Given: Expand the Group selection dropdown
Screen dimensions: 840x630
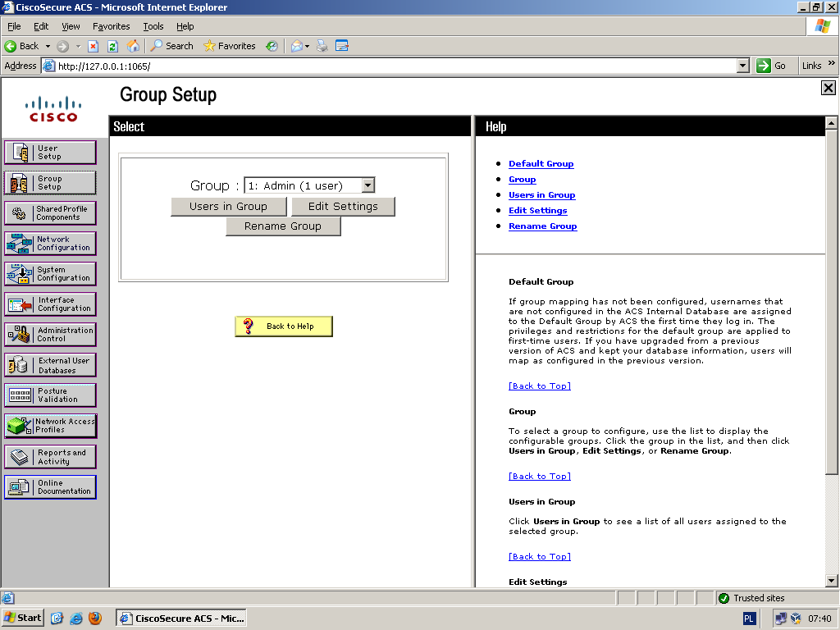Looking at the screenshot, I should coord(368,185).
